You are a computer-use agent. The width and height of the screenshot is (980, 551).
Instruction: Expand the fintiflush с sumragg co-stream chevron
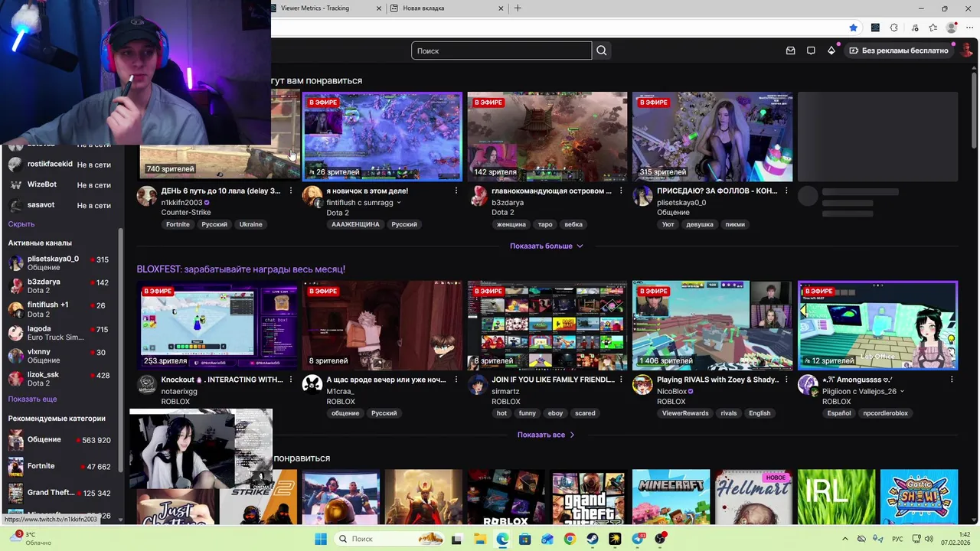[399, 203]
